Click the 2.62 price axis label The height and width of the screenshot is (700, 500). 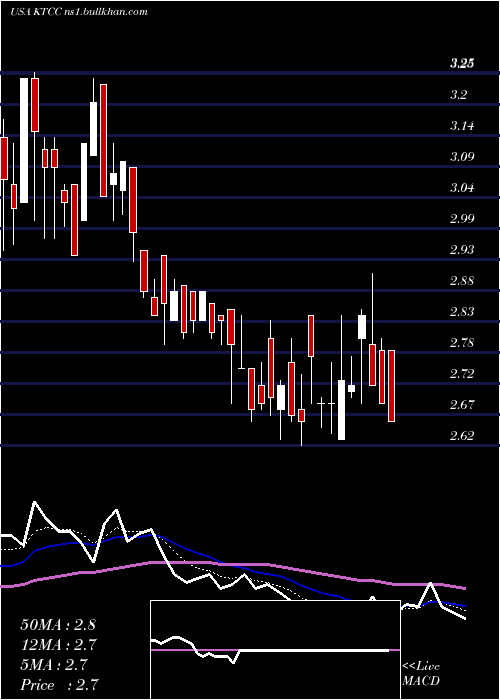click(x=462, y=436)
